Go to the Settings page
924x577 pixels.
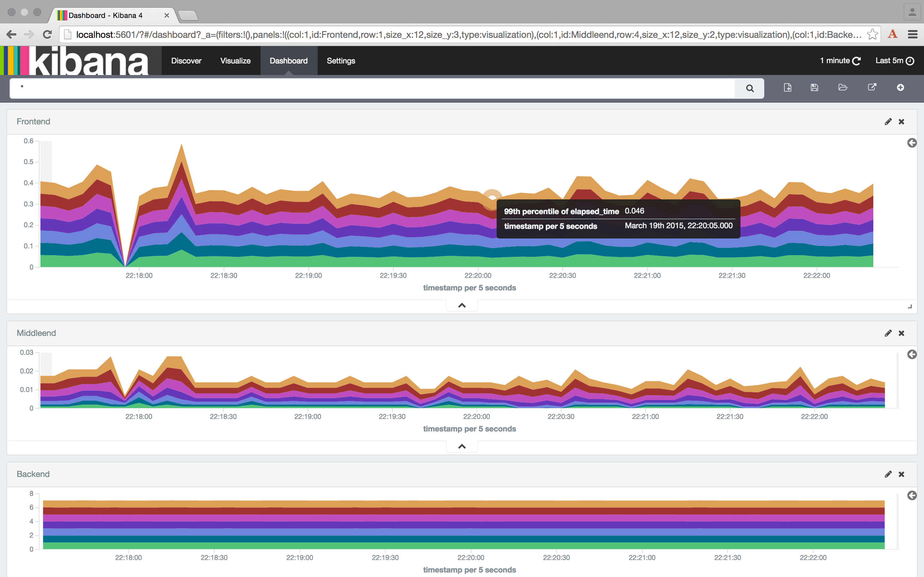pyautogui.click(x=341, y=61)
